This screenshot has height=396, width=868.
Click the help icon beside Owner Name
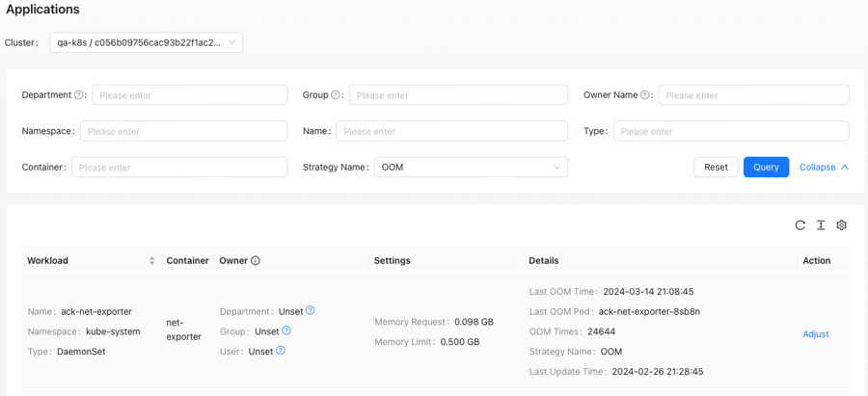644,95
